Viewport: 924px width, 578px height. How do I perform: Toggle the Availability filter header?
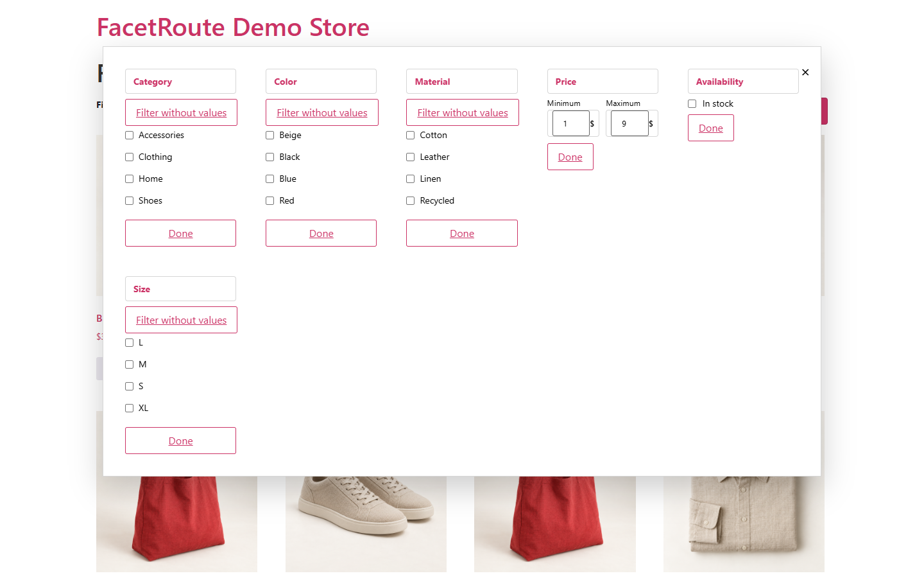pyautogui.click(x=743, y=82)
